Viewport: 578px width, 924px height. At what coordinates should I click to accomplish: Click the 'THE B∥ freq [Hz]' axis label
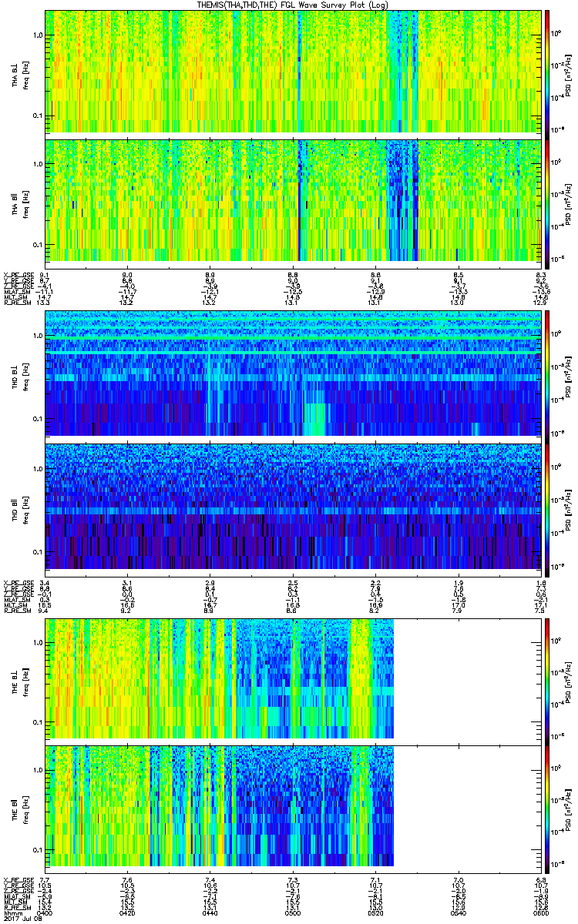pos(20,808)
